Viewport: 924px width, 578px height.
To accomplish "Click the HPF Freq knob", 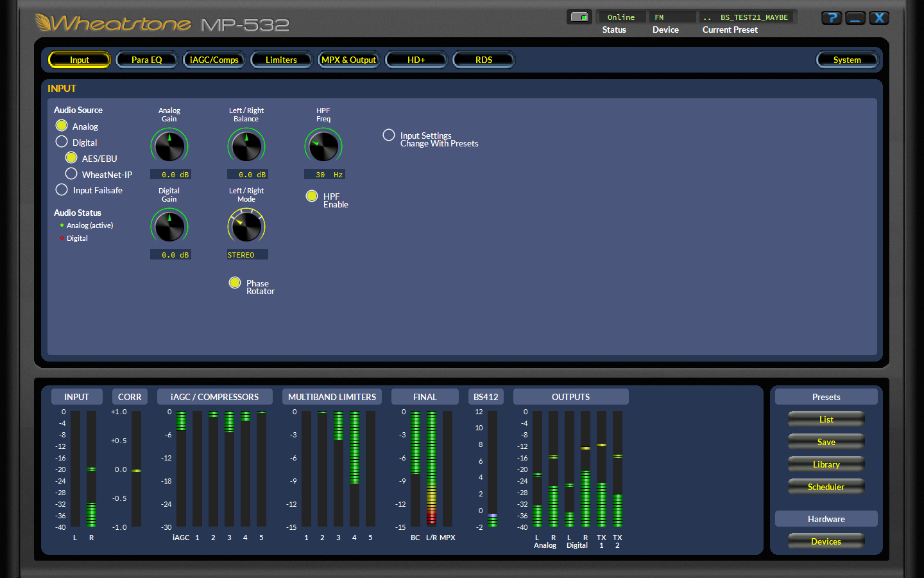I will pos(323,146).
